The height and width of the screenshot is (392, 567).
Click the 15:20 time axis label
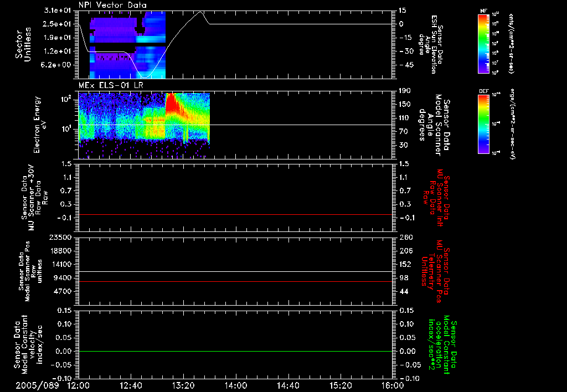pyautogui.click(x=341, y=385)
